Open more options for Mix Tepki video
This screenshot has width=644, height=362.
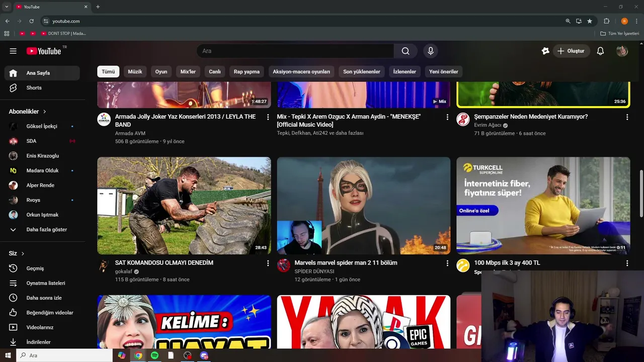pos(447,117)
